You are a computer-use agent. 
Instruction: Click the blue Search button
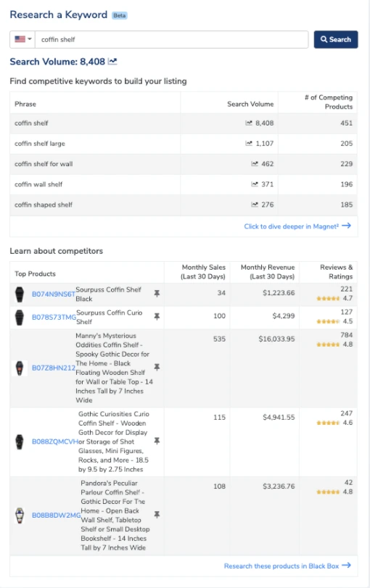coord(335,39)
